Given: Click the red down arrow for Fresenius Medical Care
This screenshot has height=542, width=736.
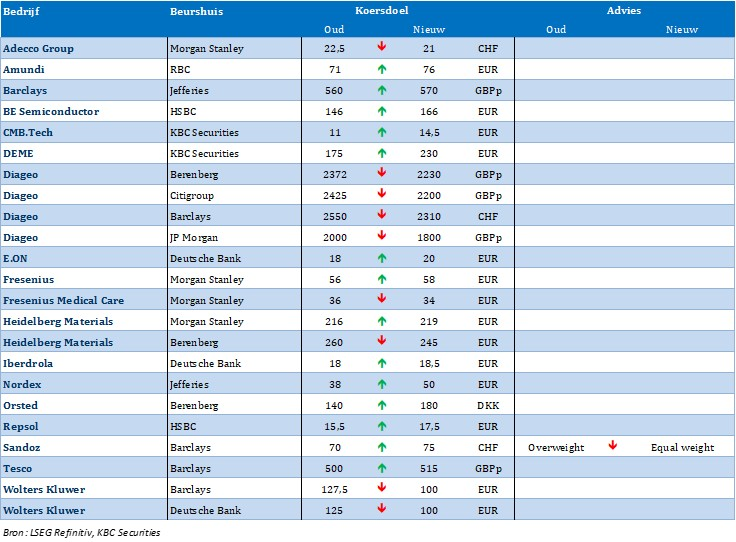Looking at the screenshot, I should point(382,300).
